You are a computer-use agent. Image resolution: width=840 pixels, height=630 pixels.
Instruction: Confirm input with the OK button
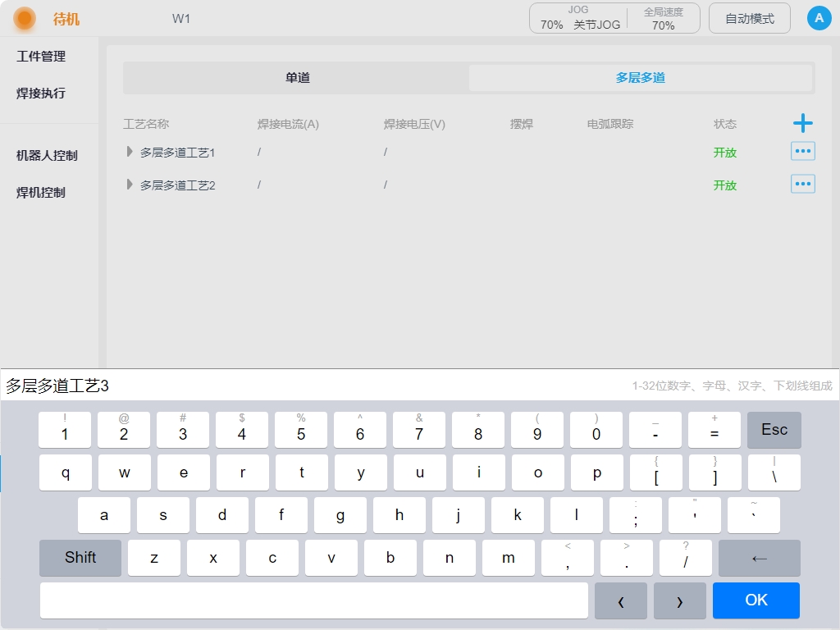point(756,600)
